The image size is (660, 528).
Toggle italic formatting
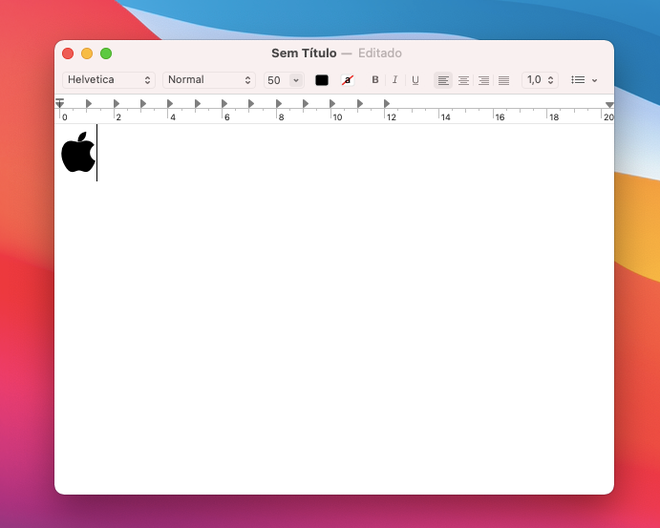coord(395,80)
